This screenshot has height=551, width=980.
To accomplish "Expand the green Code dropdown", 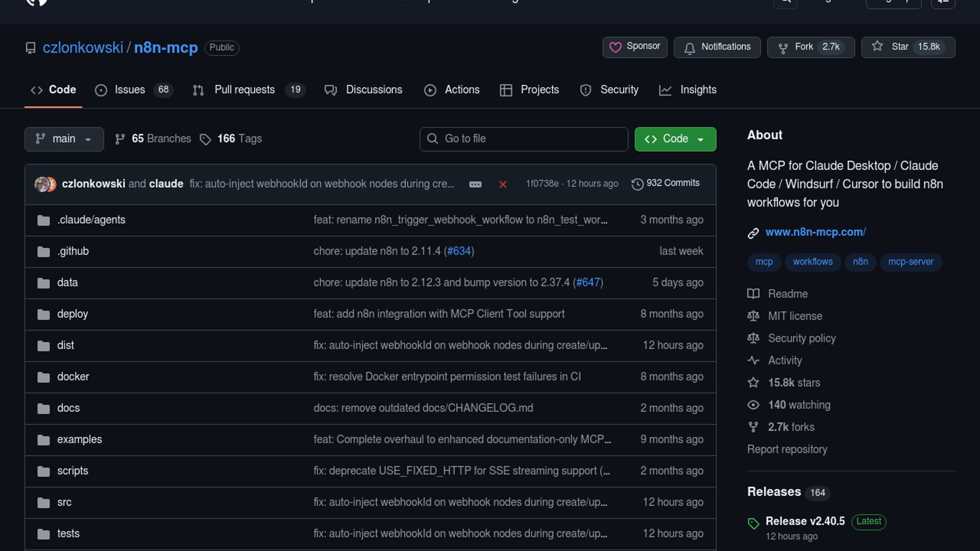I will point(675,139).
